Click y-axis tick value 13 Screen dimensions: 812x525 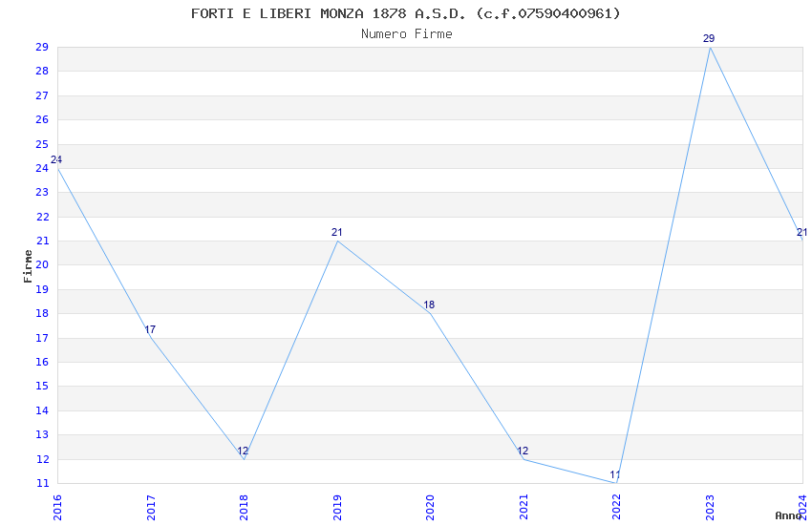coord(42,435)
